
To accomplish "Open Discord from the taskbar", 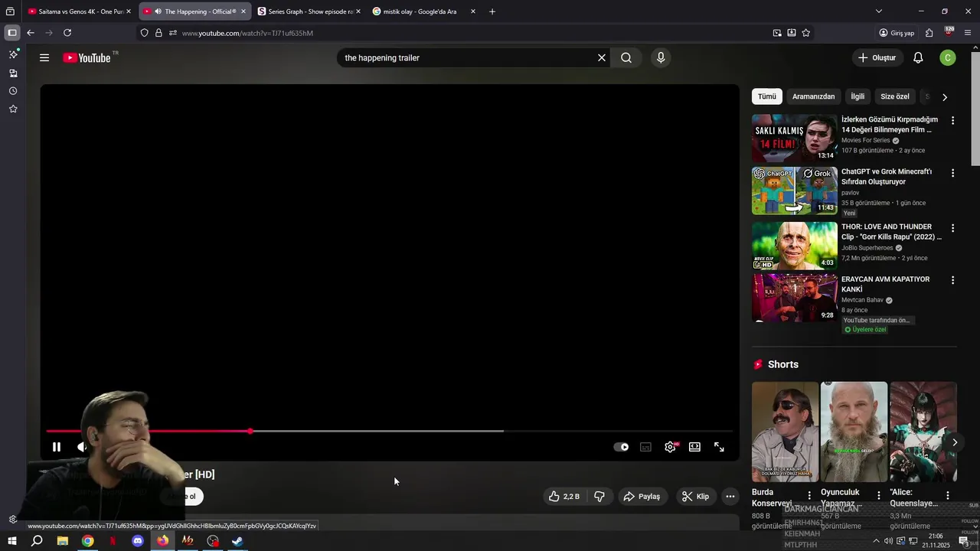I will [x=138, y=541].
